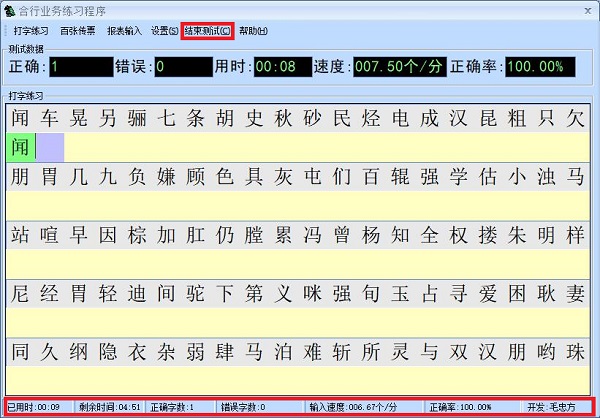Click 结束测试(C) to end the test
600x418 pixels.
pyautogui.click(x=207, y=32)
